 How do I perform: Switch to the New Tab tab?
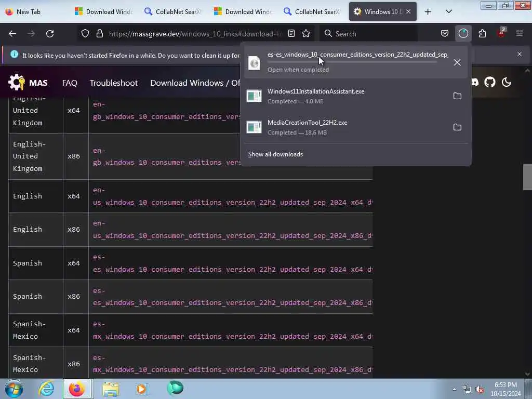[35, 12]
